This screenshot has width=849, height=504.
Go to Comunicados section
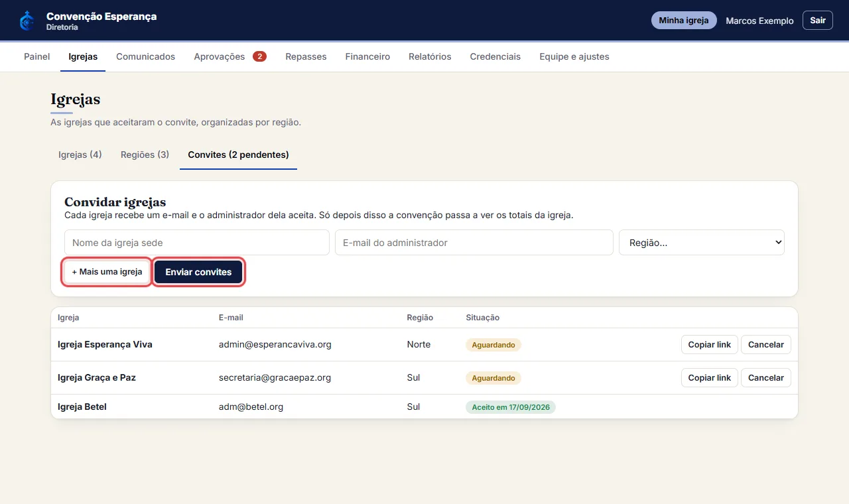coord(146,56)
